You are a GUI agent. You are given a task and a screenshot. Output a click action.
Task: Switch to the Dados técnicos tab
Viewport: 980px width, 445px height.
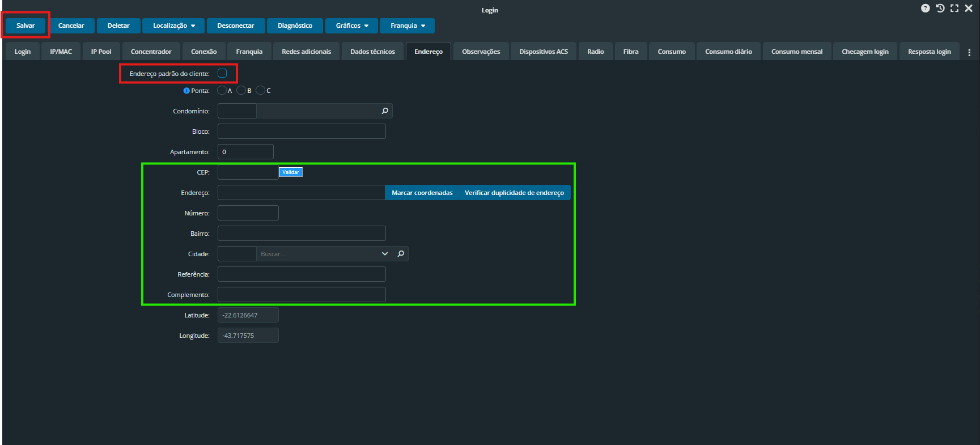point(372,52)
